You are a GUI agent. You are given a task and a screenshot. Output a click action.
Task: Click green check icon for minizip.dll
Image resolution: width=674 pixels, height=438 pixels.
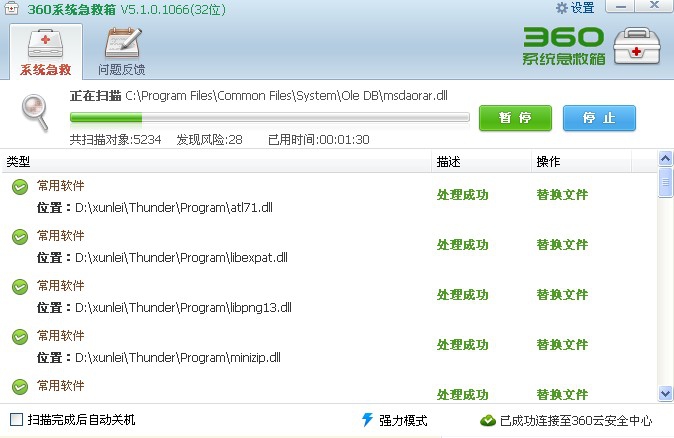[x=19, y=336]
